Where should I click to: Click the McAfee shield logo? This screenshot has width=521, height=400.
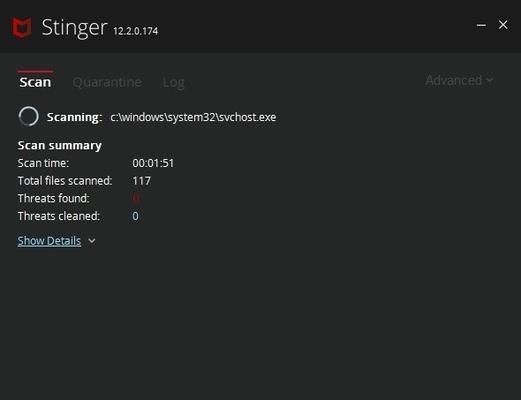click(22, 28)
